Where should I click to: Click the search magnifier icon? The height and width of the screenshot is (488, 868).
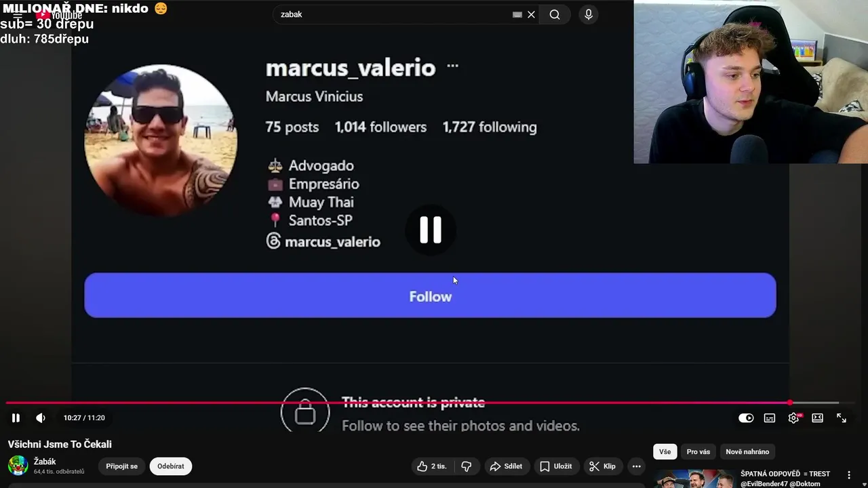pos(555,14)
